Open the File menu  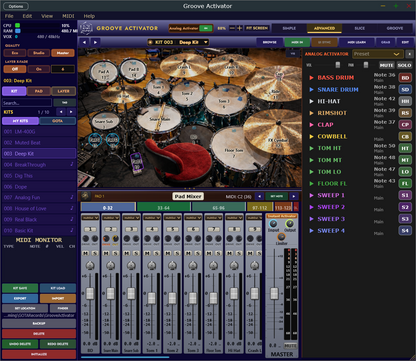(x=9, y=16)
